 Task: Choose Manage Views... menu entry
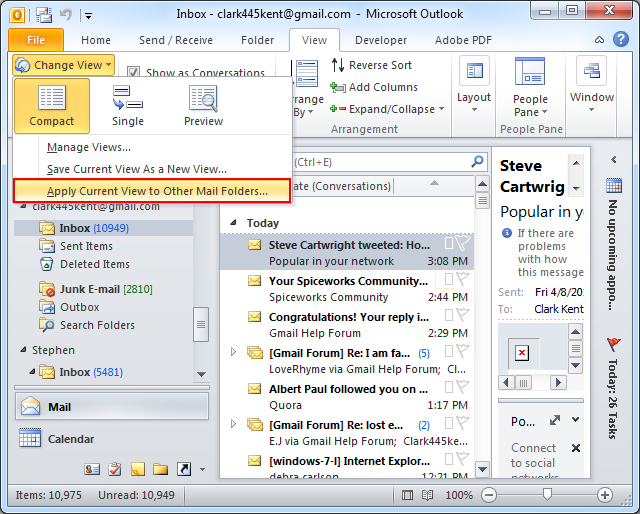coord(152,147)
